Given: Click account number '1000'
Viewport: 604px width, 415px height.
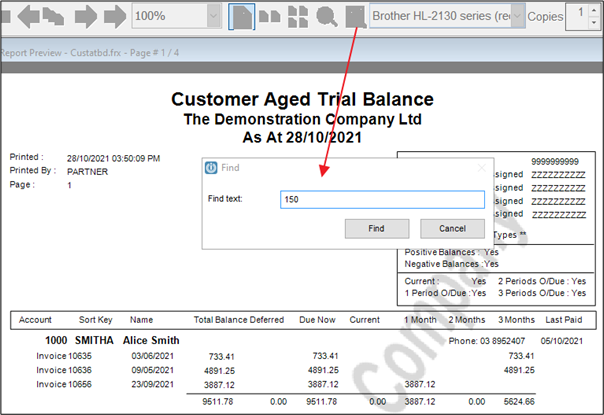Looking at the screenshot, I should 56,341.
